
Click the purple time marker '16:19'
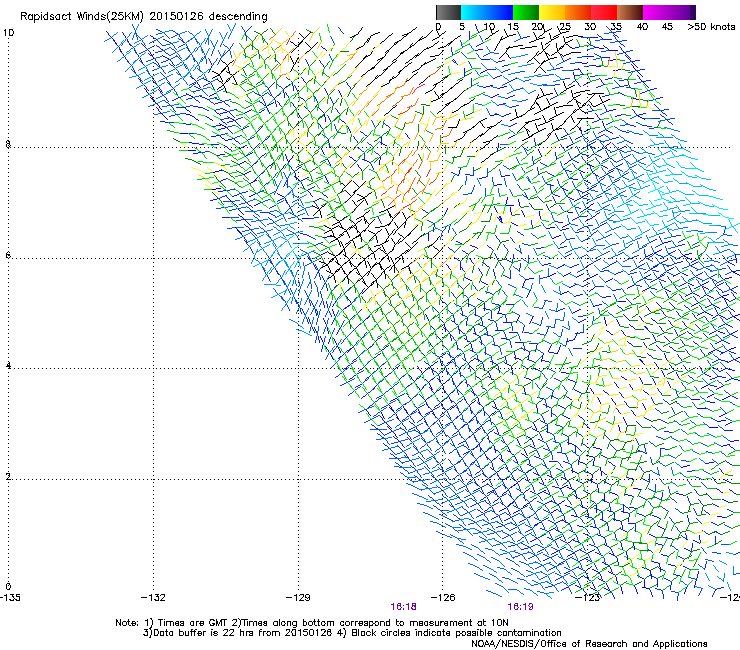[x=521, y=607]
